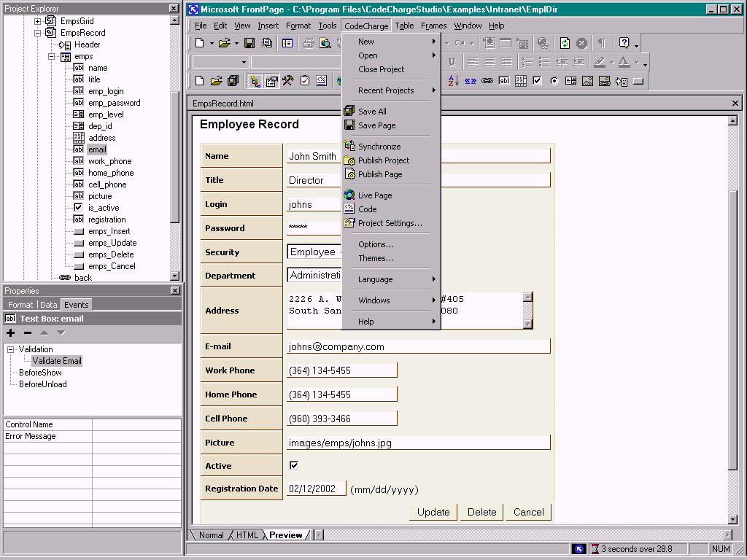Screen dimensions: 747x560
Task: Collapse the EmpsRecord tree node
Action: click(x=38, y=33)
